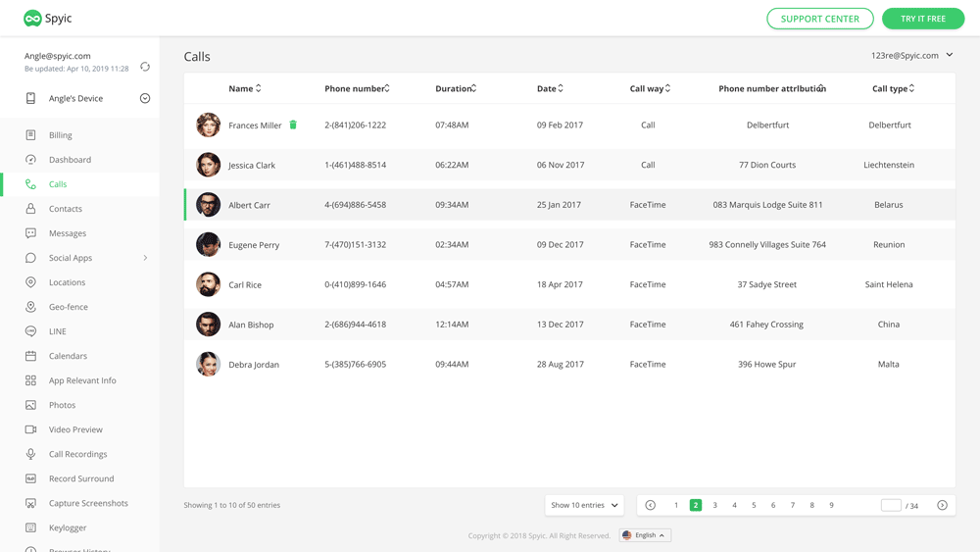Click the Try It Free button
The height and width of the screenshot is (552, 980).
pos(922,19)
